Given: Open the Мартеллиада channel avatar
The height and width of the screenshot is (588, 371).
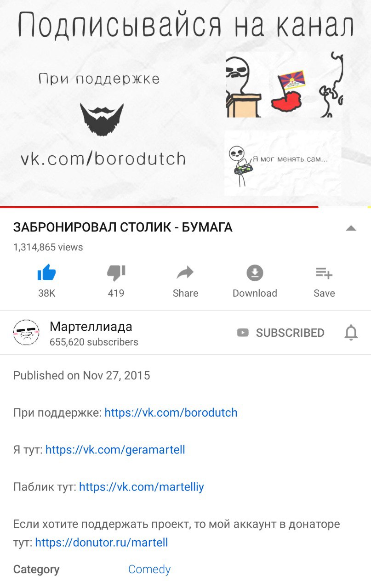Looking at the screenshot, I should (x=26, y=333).
